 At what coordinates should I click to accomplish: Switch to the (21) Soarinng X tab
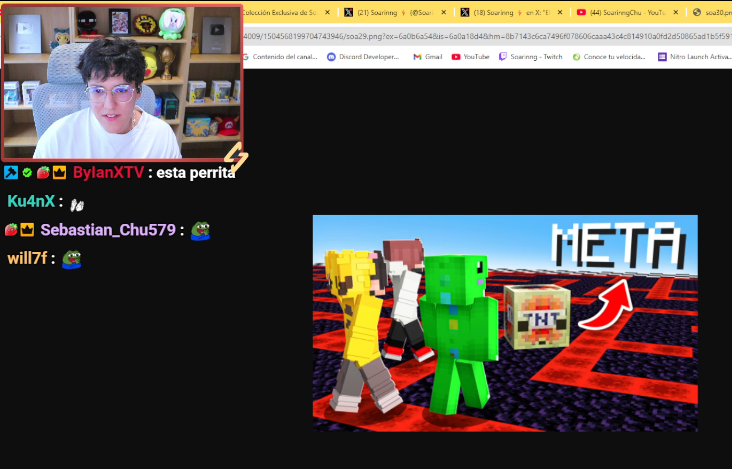point(394,13)
